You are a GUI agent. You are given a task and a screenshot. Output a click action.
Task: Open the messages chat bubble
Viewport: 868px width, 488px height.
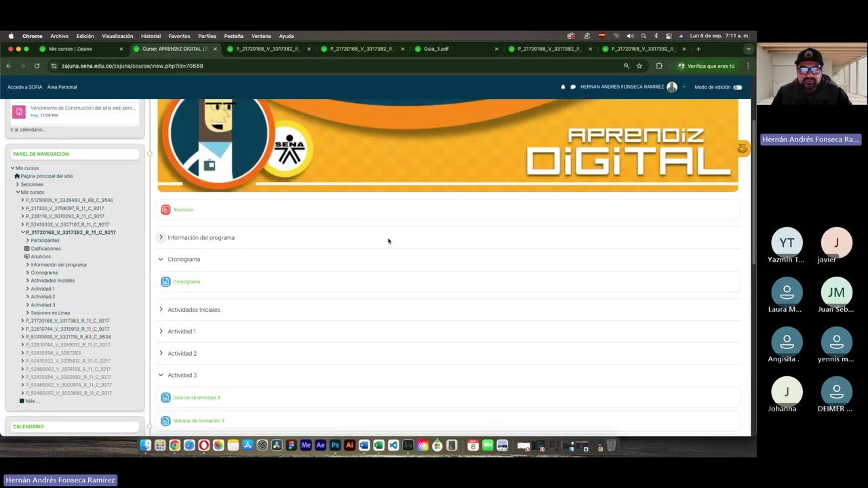click(573, 87)
